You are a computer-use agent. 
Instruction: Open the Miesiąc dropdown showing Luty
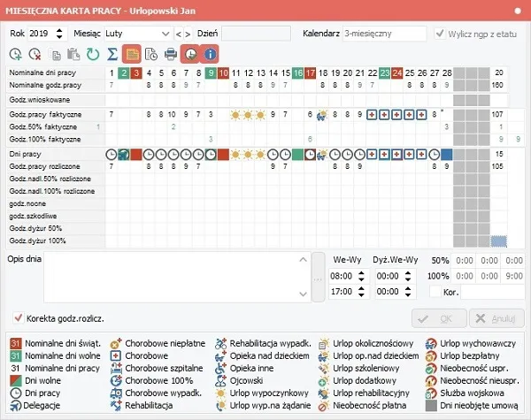tap(134, 33)
